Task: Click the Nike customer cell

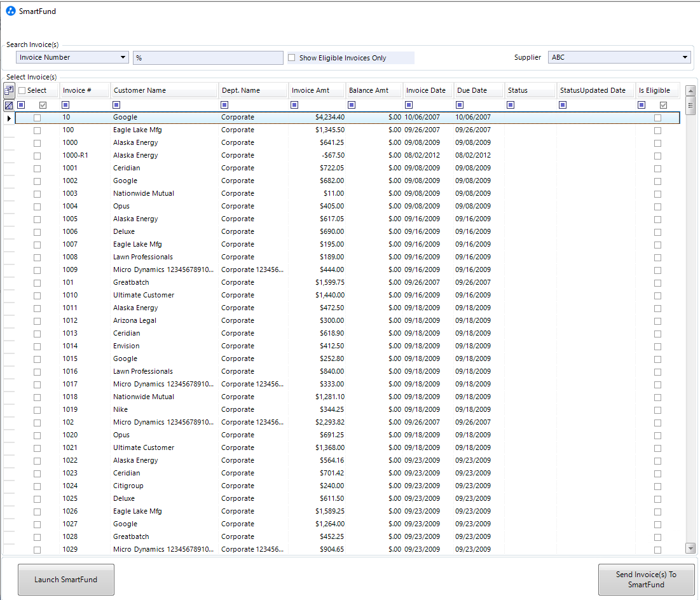Action: coord(164,409)
